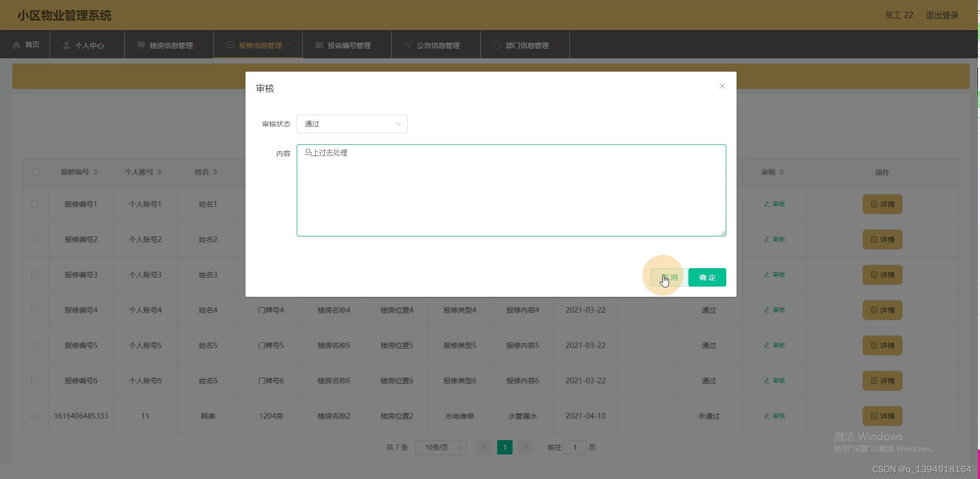Click into the 内容 text area
Screen dimensions: 980x479
click(x=511, y=190)
